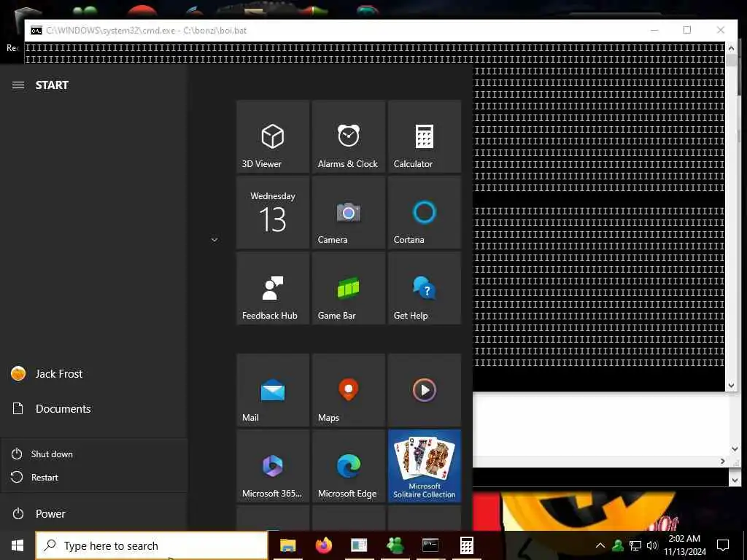
Task: Launch the Microsoft Edge tile
Action: [349, 466]
